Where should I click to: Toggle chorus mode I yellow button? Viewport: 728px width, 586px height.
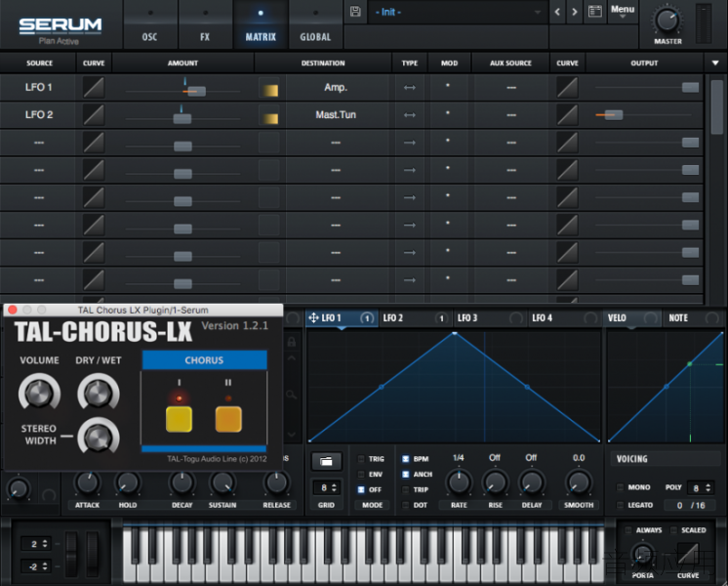pos(179,419)
